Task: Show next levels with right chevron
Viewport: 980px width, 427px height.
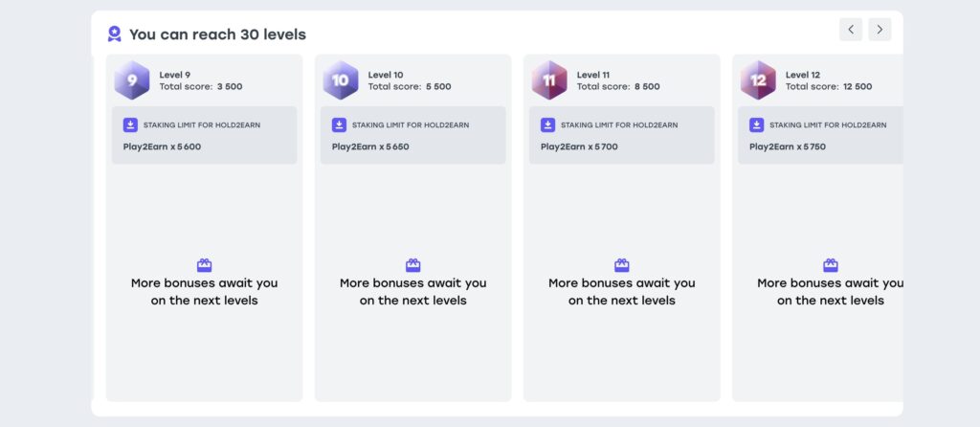Action: click(x=880, y=30)
